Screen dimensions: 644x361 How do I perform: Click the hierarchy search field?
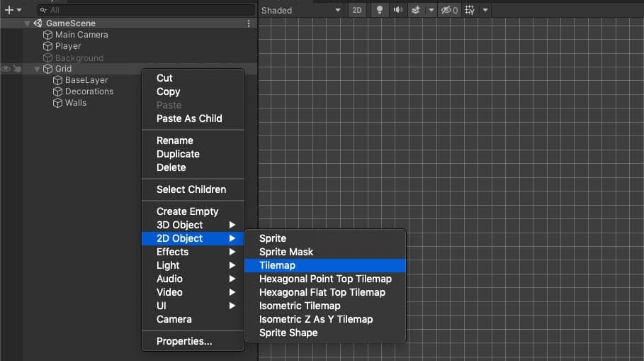point(145,10)
